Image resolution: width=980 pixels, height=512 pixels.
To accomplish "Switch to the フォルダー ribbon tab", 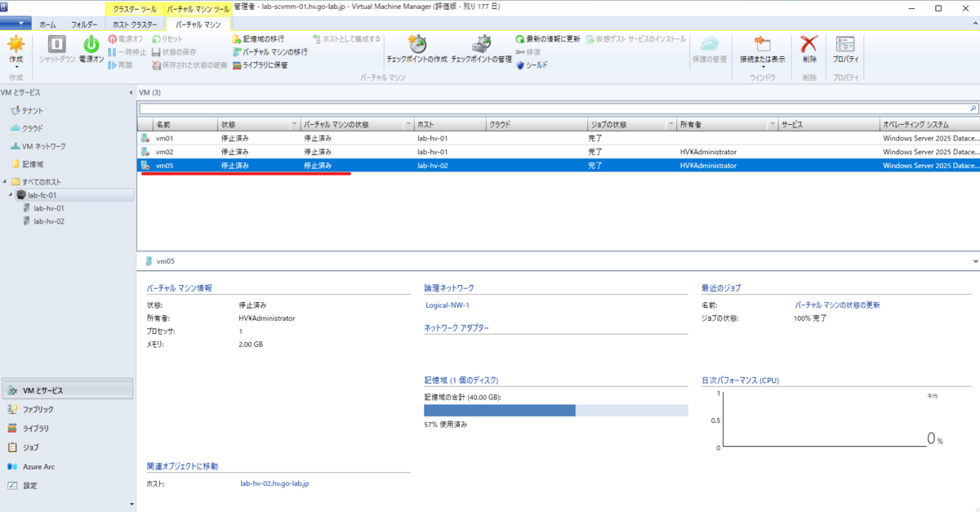I will [84, 24].
